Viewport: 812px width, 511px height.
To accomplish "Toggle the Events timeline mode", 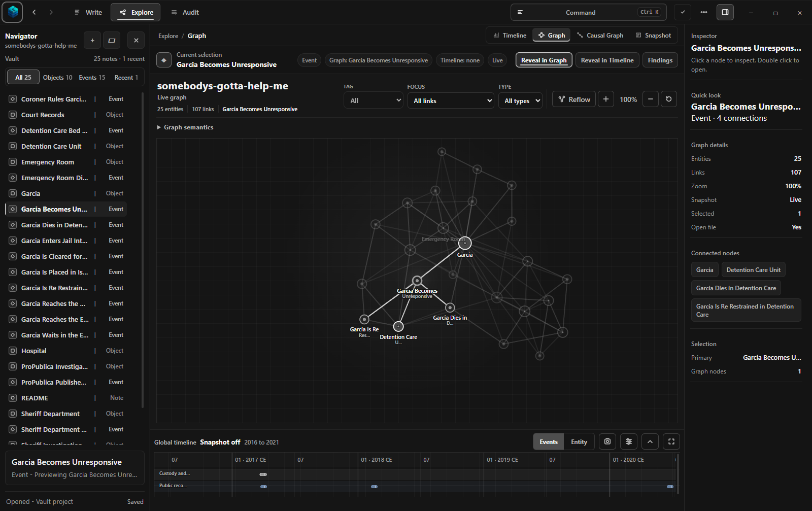I will pyautogui.click(x=549, y=442).
